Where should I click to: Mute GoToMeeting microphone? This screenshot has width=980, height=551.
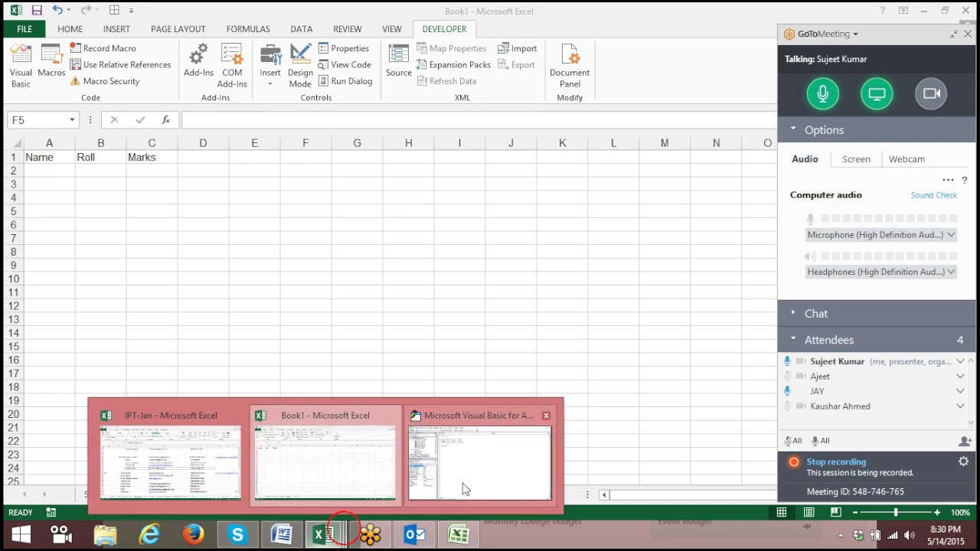[x=822, y=94]
